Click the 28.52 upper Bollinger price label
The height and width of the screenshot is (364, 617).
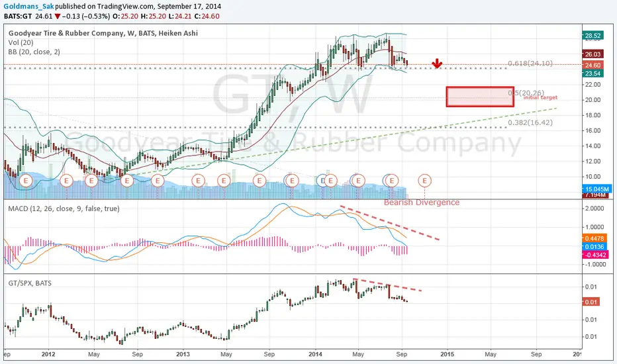(593, 36)
